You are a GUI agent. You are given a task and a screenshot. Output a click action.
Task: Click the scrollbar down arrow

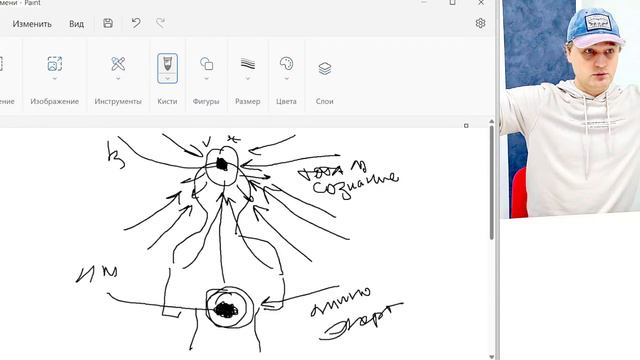point(491,357)
